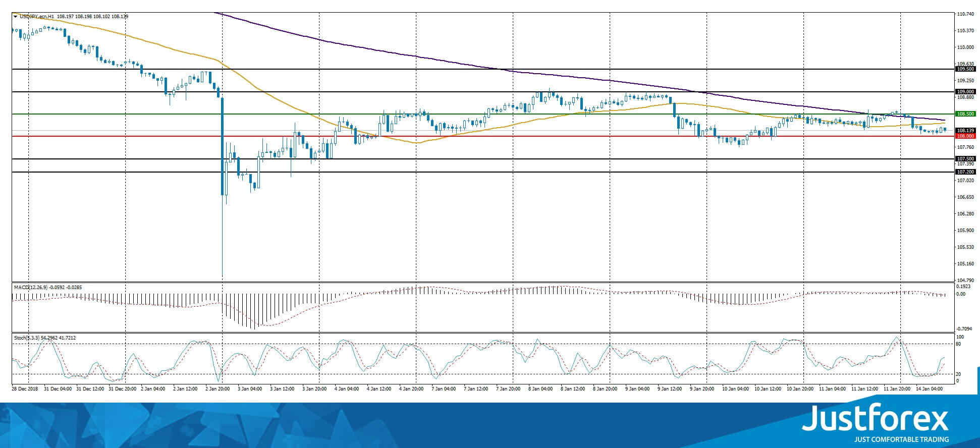Click the 80 level on Stochastic scale

tap(959, 344)
